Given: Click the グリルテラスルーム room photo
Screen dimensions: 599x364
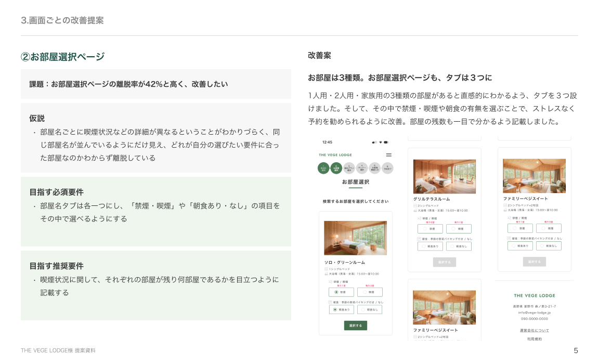Looking at the screenshot, I should click(444, 176).
